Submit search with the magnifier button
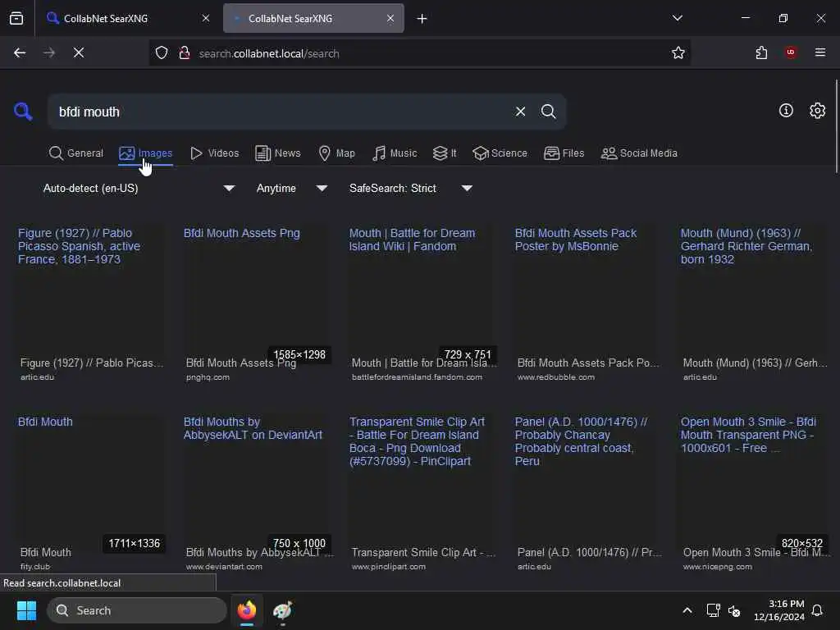The width and height of the screenshot is (840, 630). 548,112
